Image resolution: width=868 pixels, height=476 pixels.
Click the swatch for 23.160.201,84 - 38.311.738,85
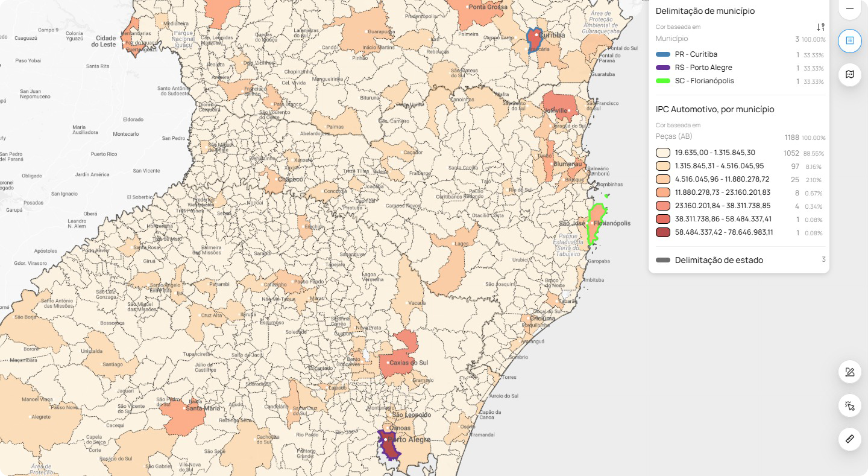[663, 206]
